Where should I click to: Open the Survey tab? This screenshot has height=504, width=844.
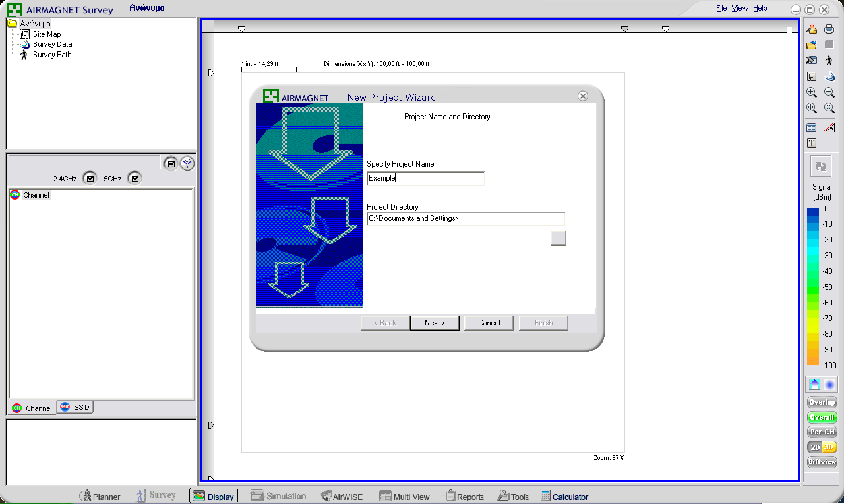click(156, 495)
